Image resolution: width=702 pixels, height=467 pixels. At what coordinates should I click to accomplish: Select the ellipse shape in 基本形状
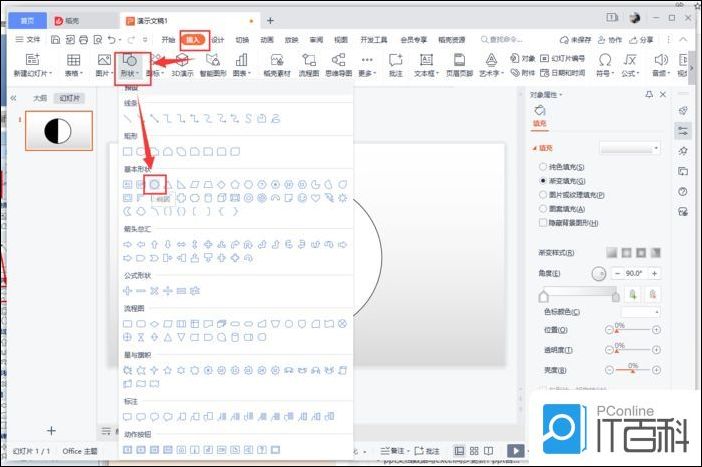pos(154,184)
